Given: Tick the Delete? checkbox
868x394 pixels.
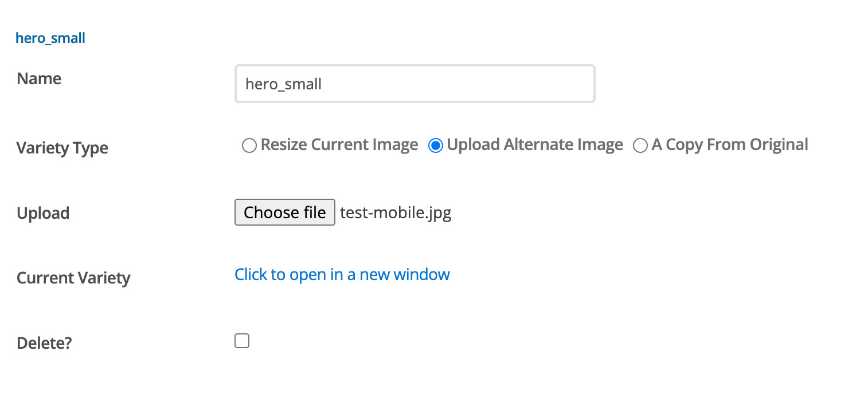Looking at the screenshot, I should coord(242,341).
